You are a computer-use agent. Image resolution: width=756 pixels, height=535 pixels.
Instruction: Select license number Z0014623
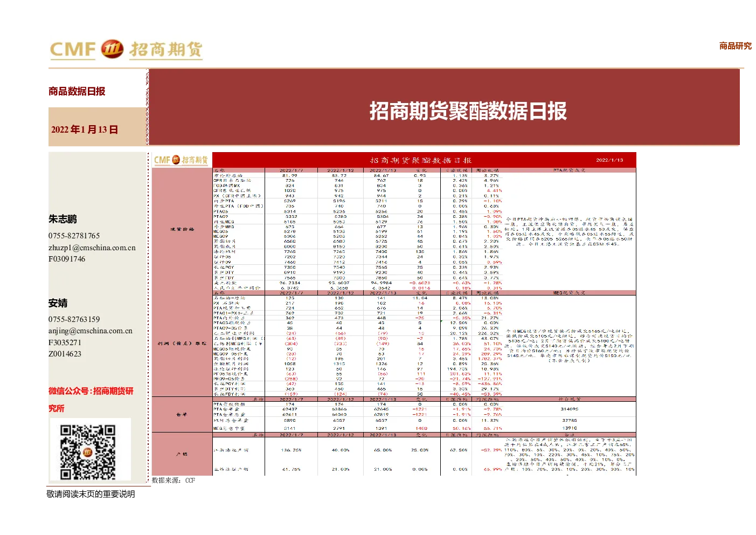point(65,354)
